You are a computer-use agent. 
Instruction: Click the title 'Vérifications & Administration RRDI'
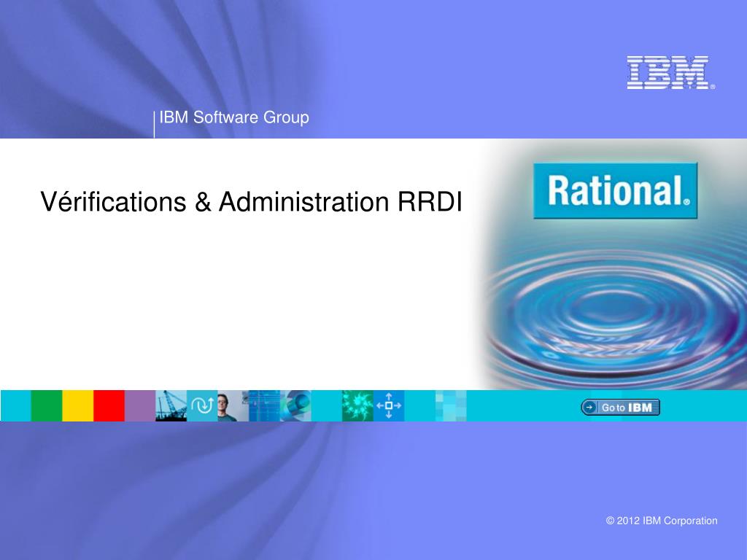252,201
